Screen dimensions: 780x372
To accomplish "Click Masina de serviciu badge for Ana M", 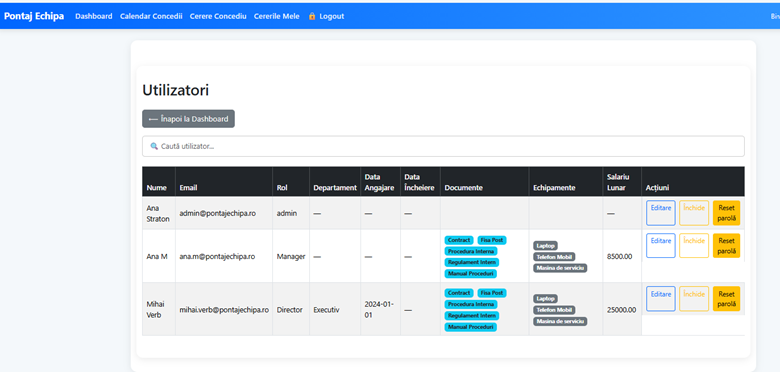I will tap(560, 268).
